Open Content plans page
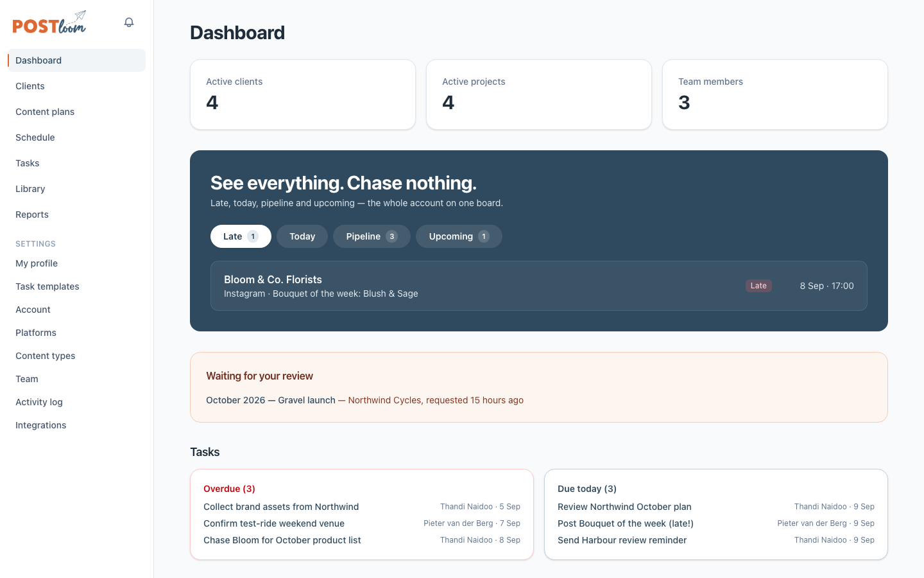Screen dimensions: 924x578 click(77, 112)
